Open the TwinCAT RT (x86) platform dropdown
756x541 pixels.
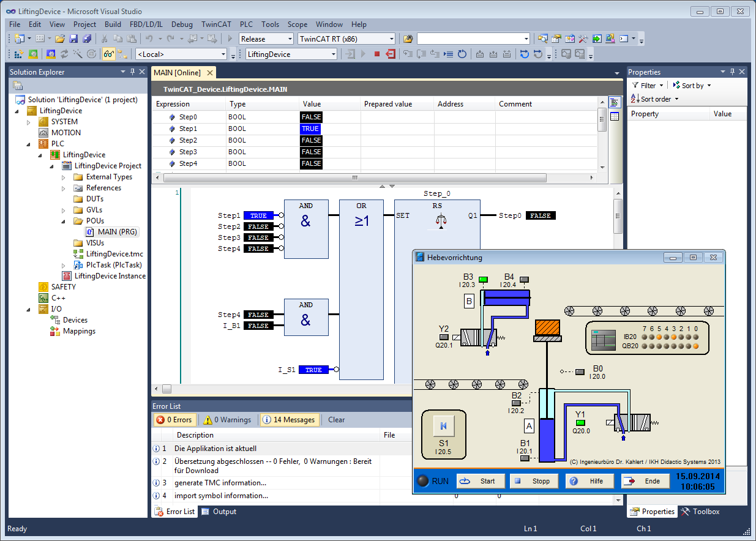391,39
